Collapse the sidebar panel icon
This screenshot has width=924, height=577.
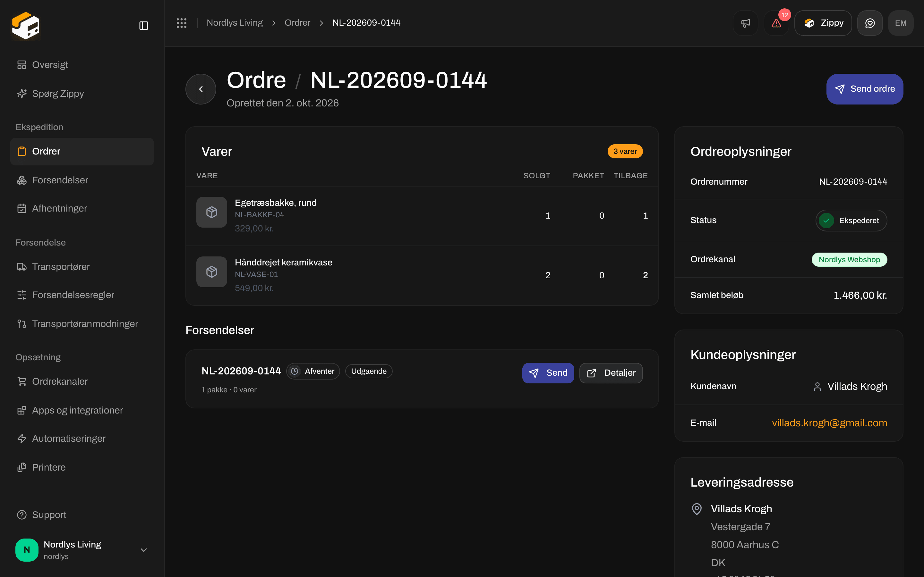[x=143, y=26]
